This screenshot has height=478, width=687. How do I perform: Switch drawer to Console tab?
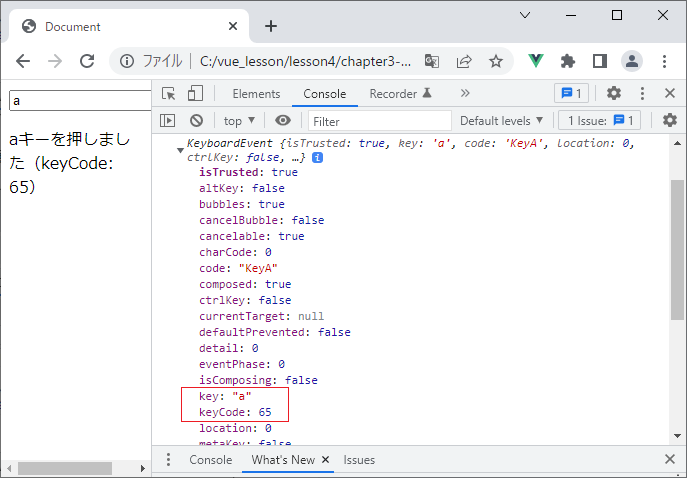[211, 460]
